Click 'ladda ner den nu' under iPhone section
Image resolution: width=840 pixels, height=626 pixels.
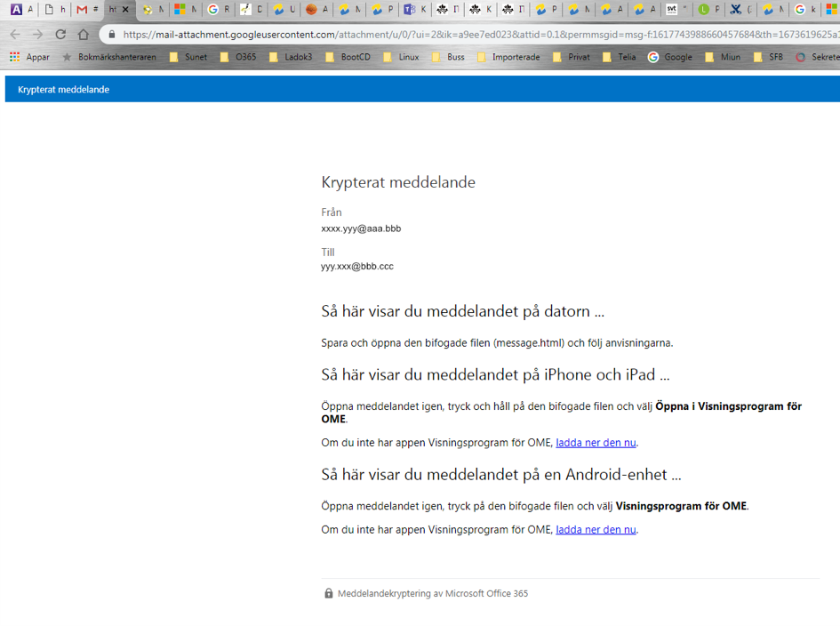click(596, 443)
